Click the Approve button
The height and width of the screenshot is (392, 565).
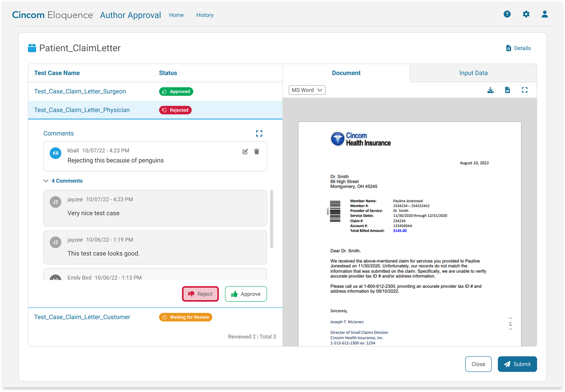[x=246, y=294]
